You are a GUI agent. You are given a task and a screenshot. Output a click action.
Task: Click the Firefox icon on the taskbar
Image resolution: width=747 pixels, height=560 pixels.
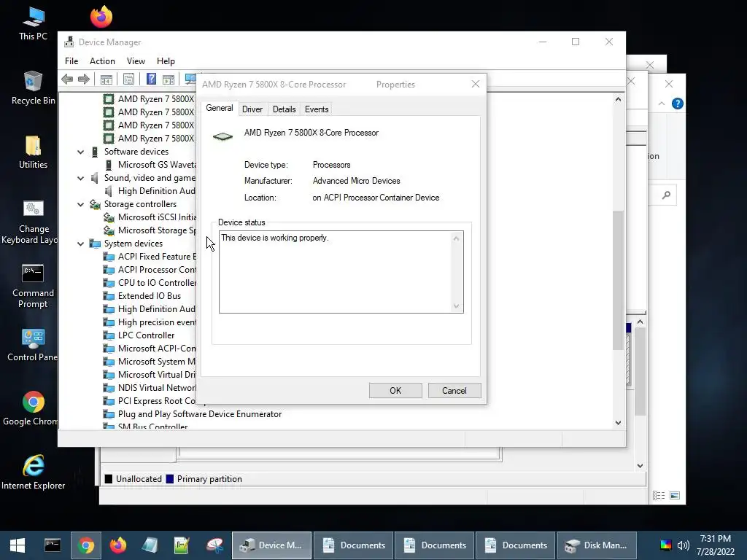tap(118, 545)
